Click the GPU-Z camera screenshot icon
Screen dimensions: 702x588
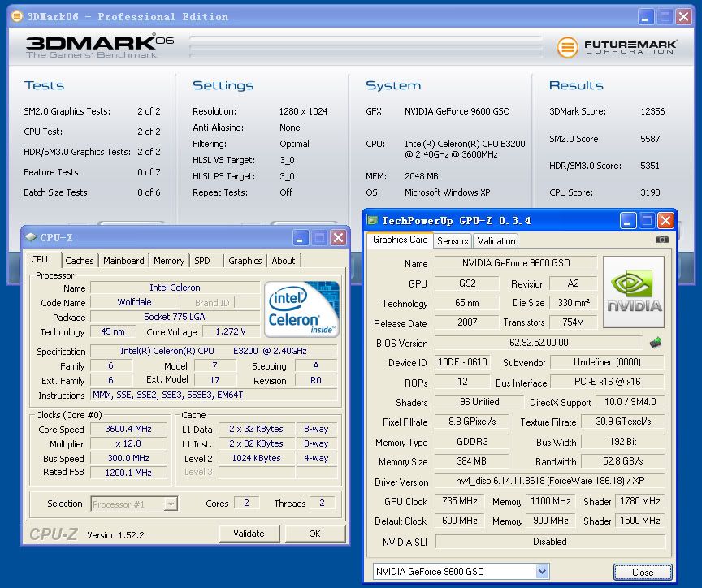[x=662, y=240]
